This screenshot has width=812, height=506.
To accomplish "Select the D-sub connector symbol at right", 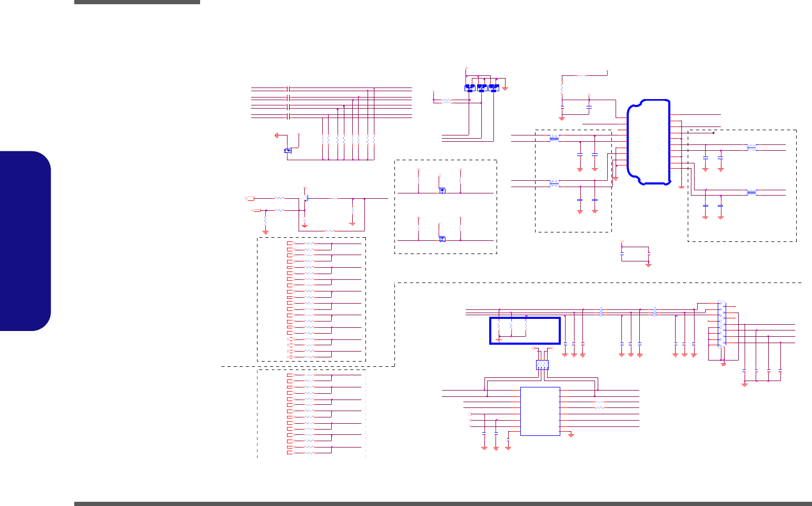I will [x=721, y=324].
